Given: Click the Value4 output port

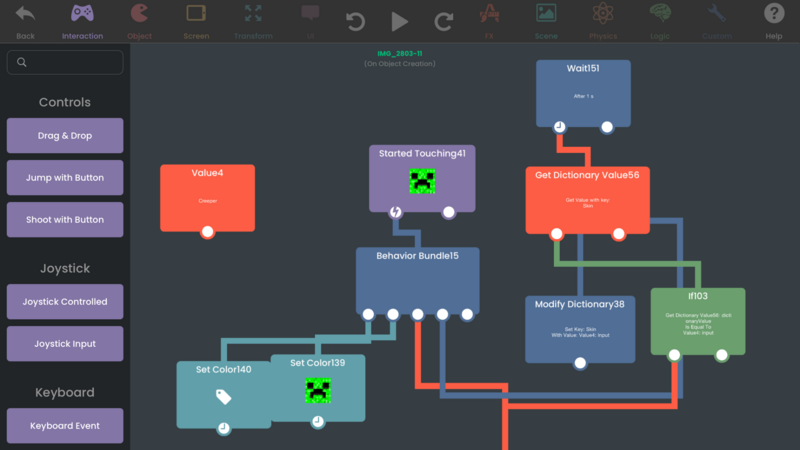Looking at the screenshot, I should tap(208, 232).
